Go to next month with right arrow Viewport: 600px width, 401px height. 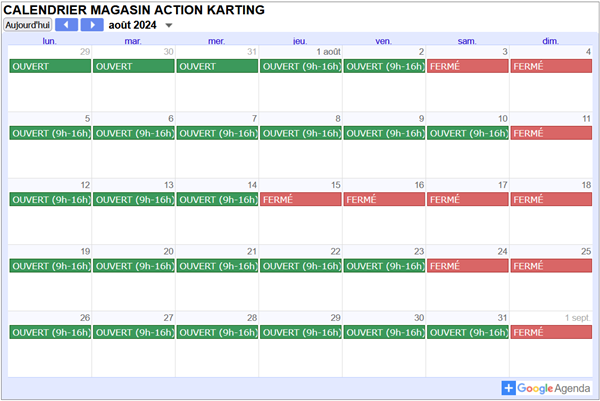point(92,25)
